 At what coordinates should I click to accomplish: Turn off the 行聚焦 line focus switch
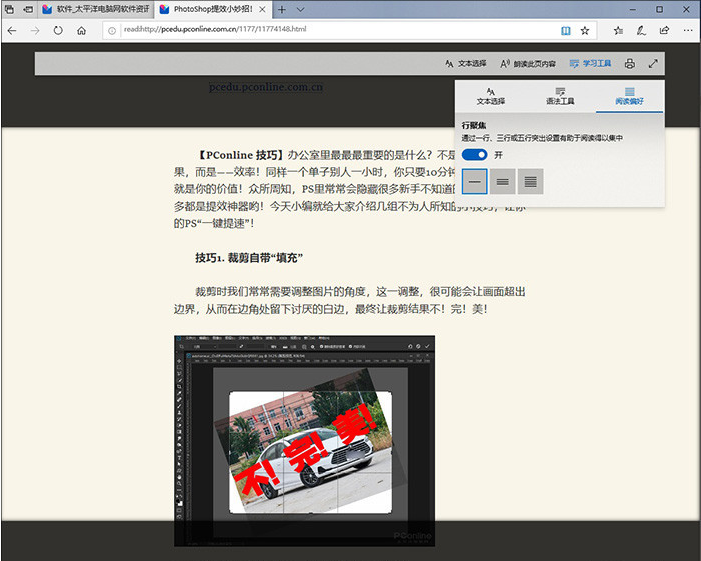coord(475,155)
